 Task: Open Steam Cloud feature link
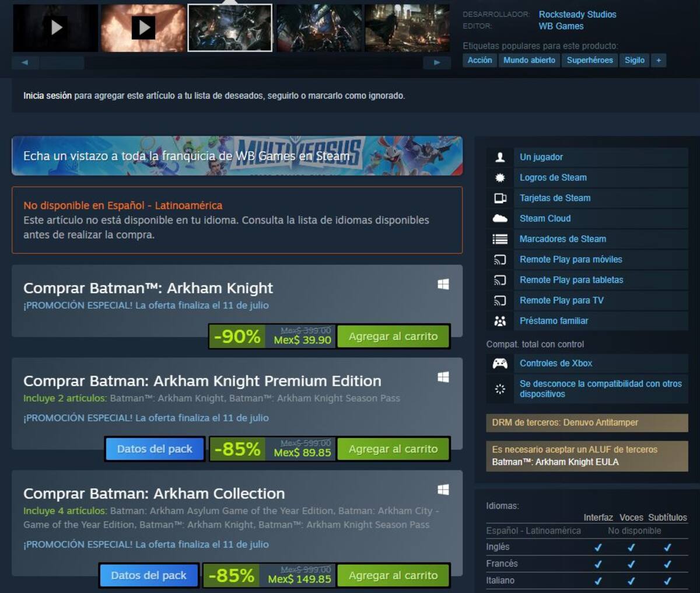tap(545, 219)
